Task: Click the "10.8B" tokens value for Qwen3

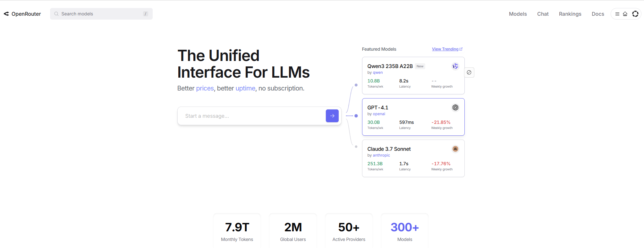Action: click(374, 81)
